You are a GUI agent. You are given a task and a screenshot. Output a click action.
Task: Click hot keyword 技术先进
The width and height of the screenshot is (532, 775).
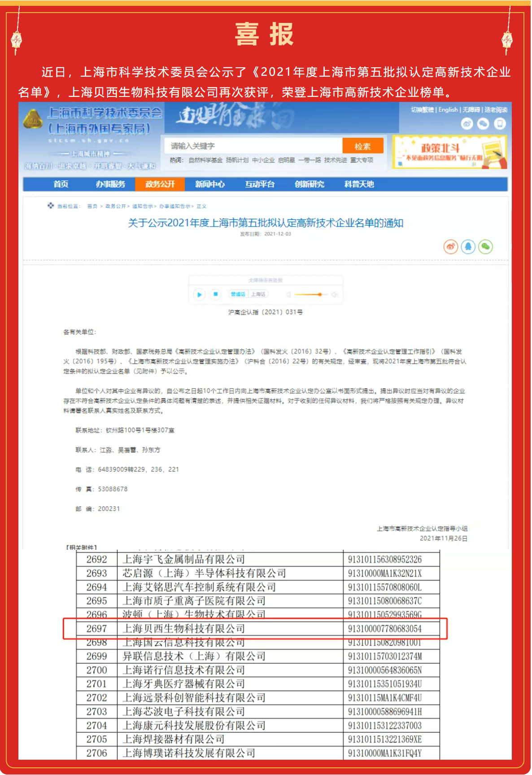click(336, 160)
